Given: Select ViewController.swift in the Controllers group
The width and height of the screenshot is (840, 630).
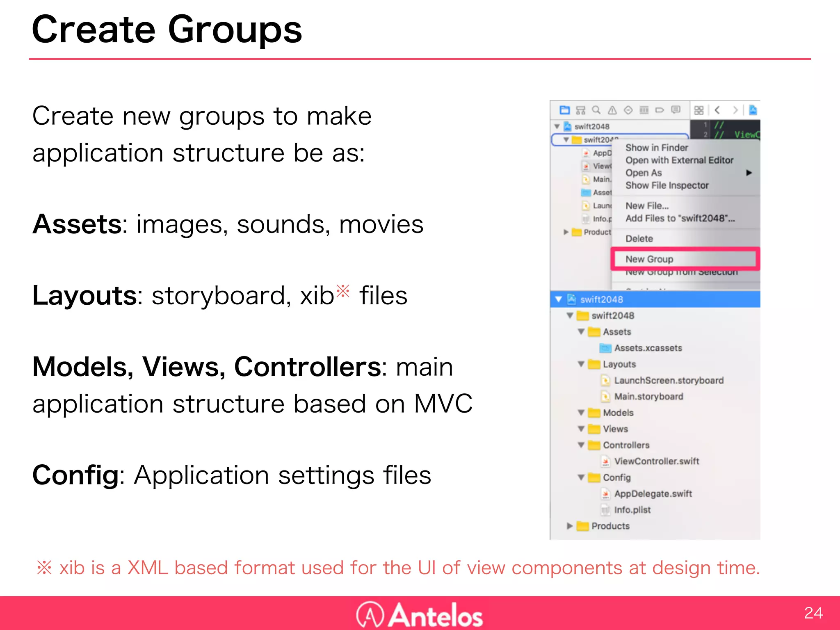Looking at the screenshot, I should pos(656,461).
